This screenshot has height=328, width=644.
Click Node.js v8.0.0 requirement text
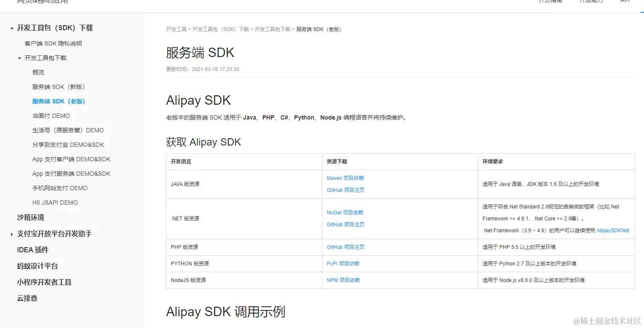click(x=533, y=280)
